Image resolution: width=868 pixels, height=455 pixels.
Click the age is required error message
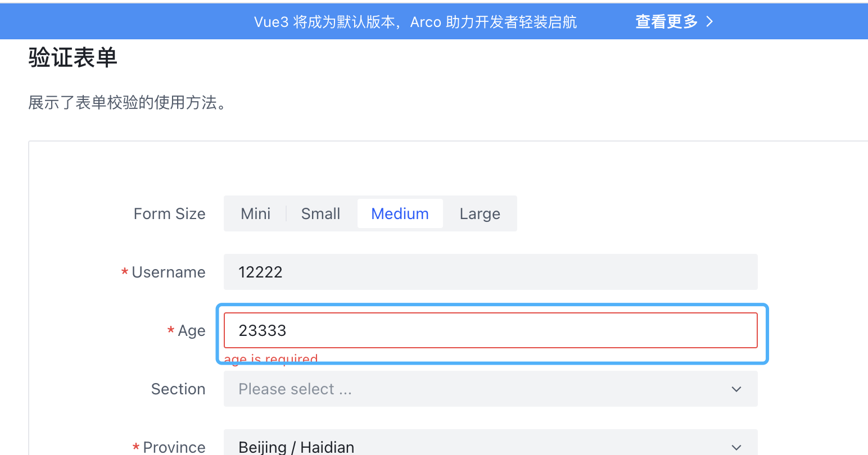270,359
